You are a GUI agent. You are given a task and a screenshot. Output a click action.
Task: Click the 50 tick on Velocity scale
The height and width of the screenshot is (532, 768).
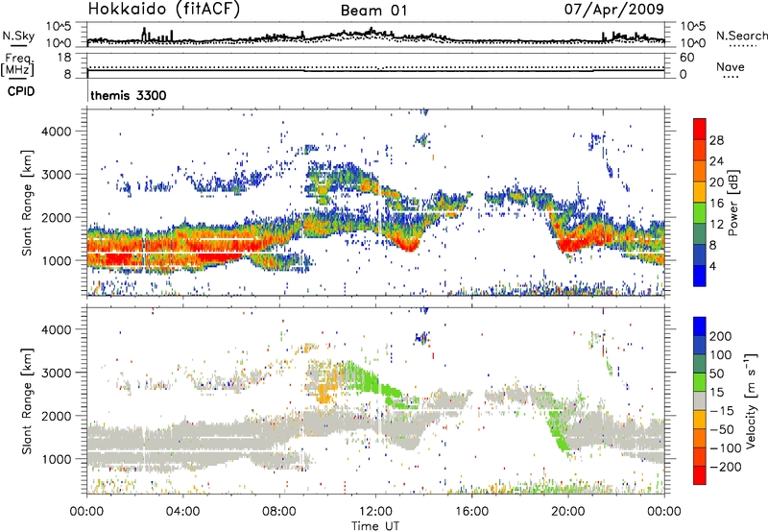[x=716, y=374]
